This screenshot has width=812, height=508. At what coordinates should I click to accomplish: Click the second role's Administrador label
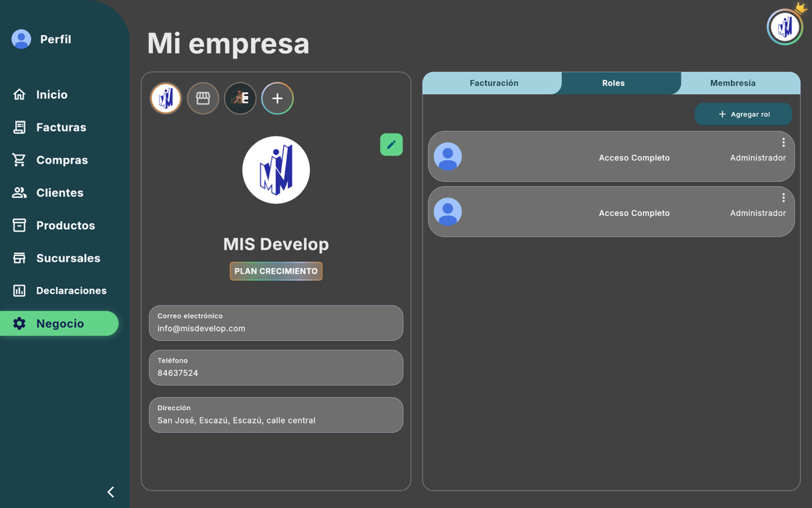tap(758, 213)
